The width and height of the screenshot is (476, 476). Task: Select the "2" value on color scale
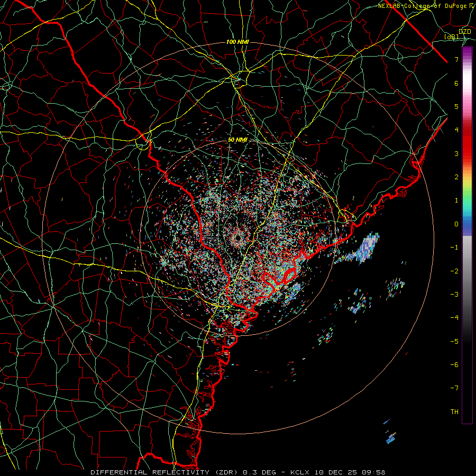coord(456,177)
